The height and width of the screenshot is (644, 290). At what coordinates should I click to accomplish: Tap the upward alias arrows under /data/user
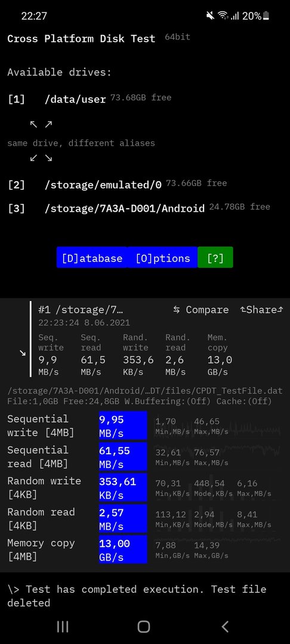pyautogui.click(x=41, y=124)
